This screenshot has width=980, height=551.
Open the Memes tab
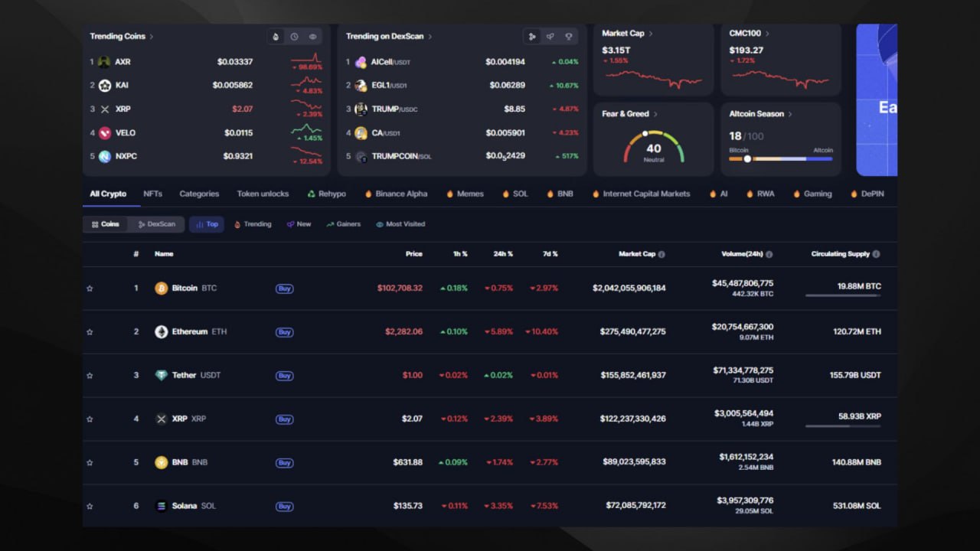click(x=465, y=194)
